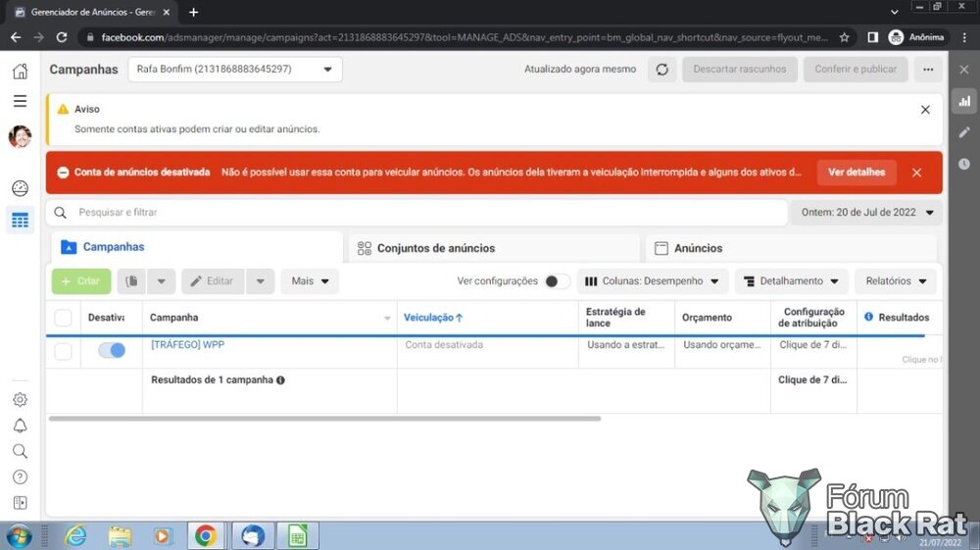Screen dimensions: 980x550
Task: Toggle Ver configurações switch
Action: (557, 281)
